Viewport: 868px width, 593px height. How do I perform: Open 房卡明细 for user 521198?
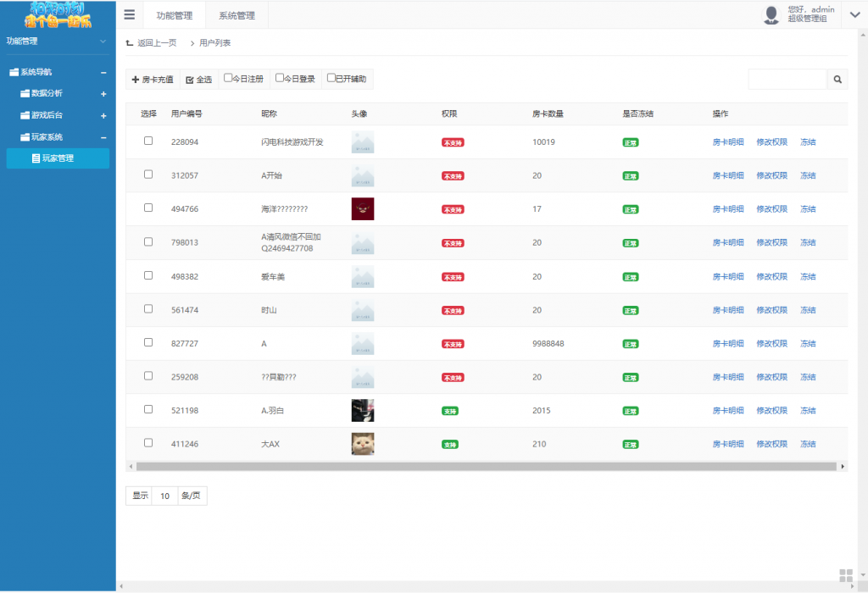[x=729, y=410]
